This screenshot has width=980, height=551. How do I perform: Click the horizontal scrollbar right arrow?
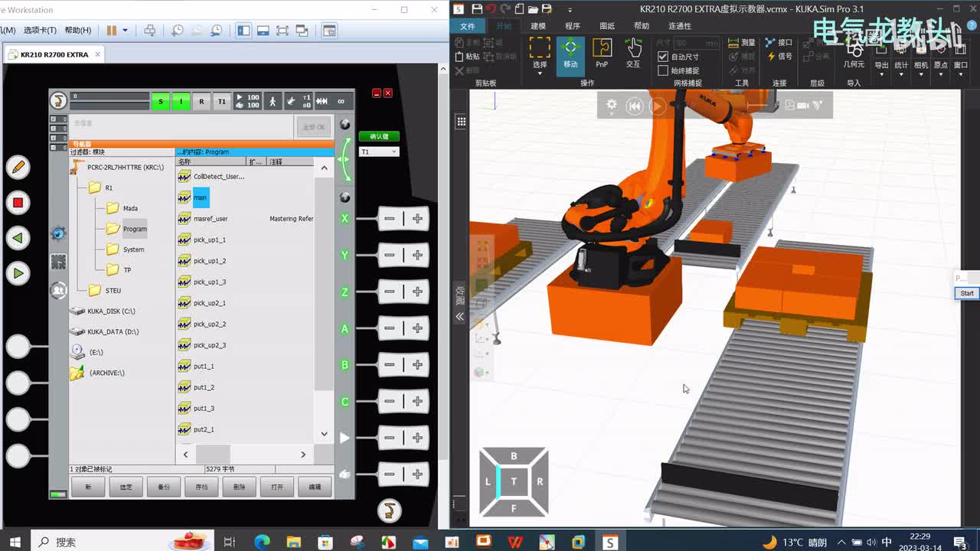point(303,455)
